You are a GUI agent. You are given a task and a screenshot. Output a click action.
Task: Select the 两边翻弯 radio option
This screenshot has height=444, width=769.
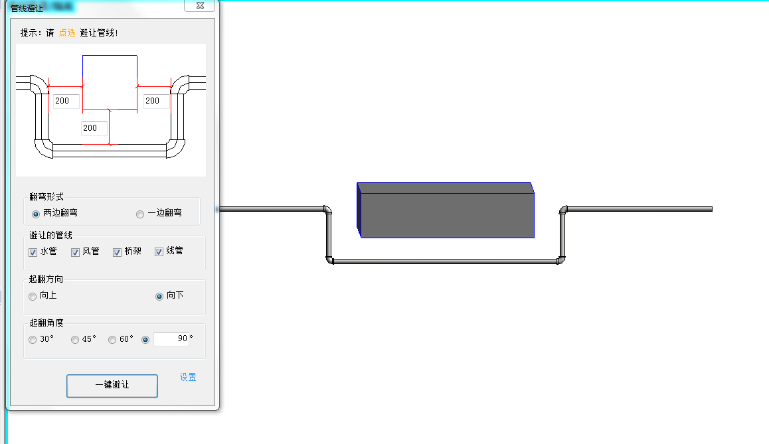tap(36, 213)
